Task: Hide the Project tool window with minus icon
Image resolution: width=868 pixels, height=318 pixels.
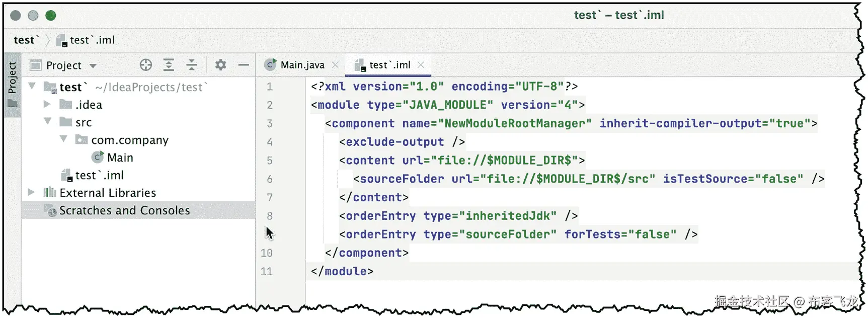Action: pos(244,65)
